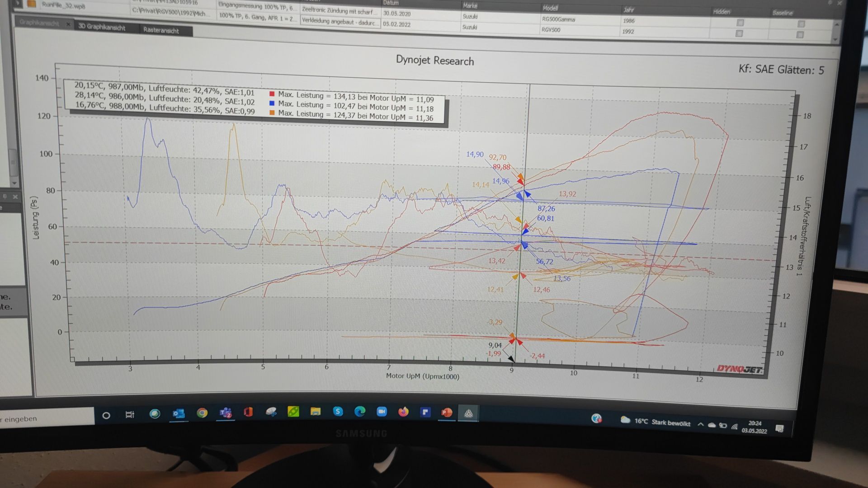Screen dimensions: 868x488
Task: Open the Dynojet app taskbar icon
Action: 468,413
